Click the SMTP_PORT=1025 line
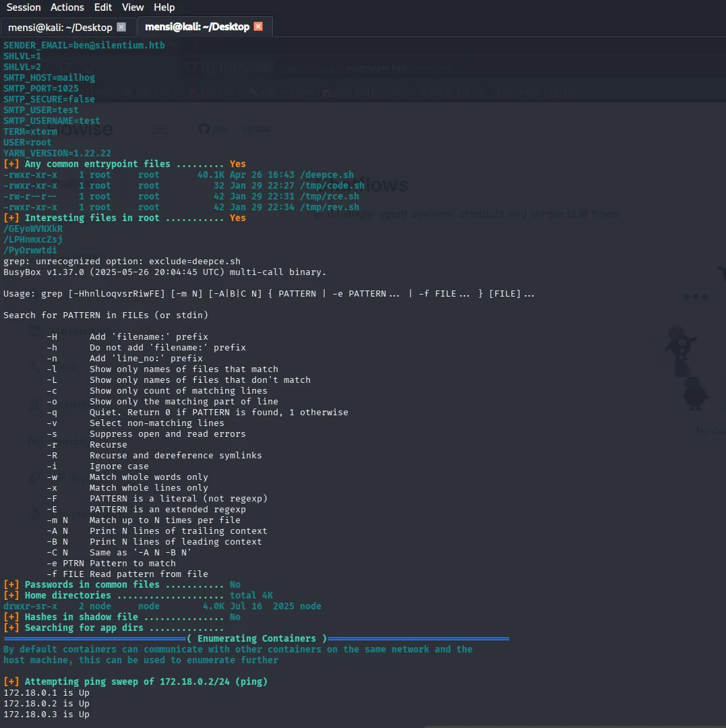The width and height of the screenshot is (726, 728). 41,88
